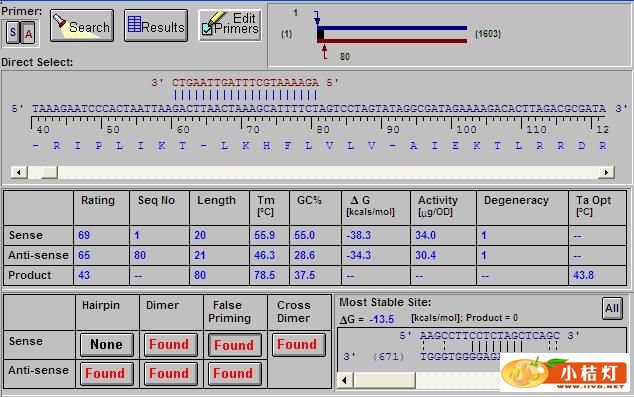634x397 pixels.
Task: Click the sequence scrollbar right arrow
Action: [x=606, y=172]
